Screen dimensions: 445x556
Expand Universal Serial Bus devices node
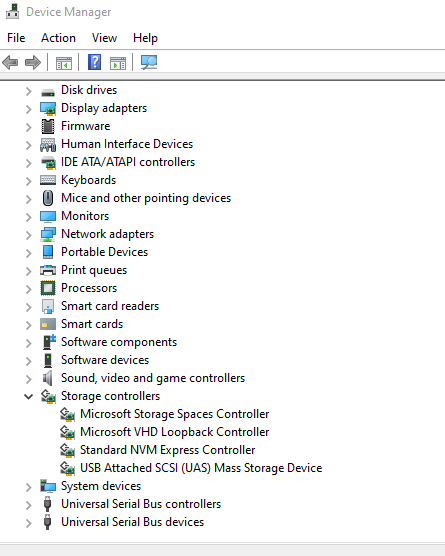click(x=29, y=523)
